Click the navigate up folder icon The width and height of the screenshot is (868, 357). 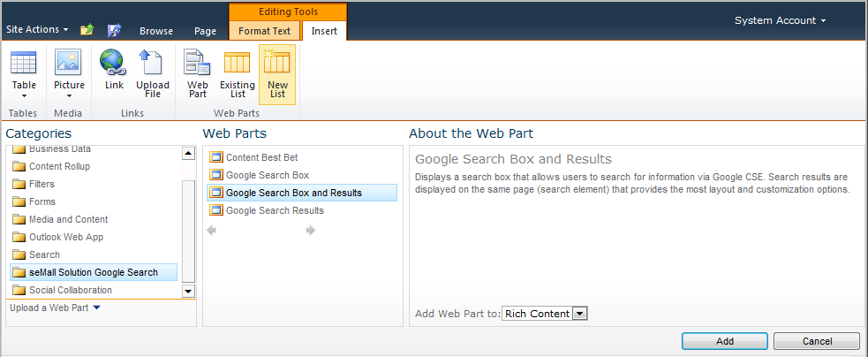click(87, 30)
